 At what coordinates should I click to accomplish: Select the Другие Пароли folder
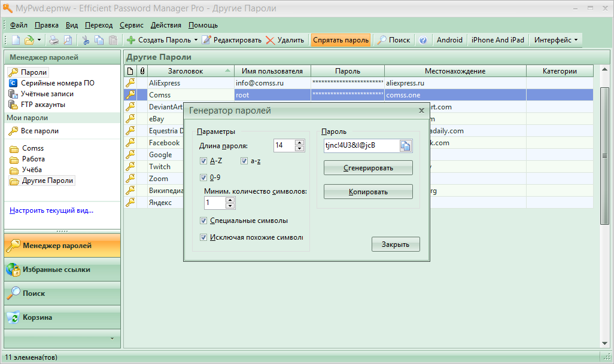click(41, 181)
